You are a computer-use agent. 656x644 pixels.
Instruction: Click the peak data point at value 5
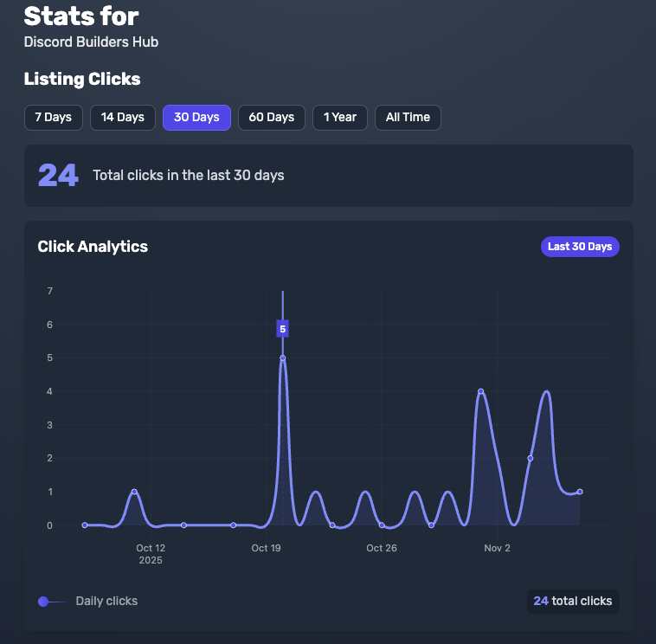coord(283,357)
